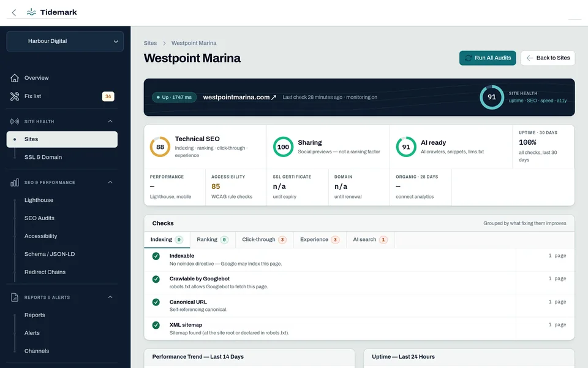Click the Uptime — Last 24 Hours heading
This screenshot has height=368, width=588.
click(403, 357)
